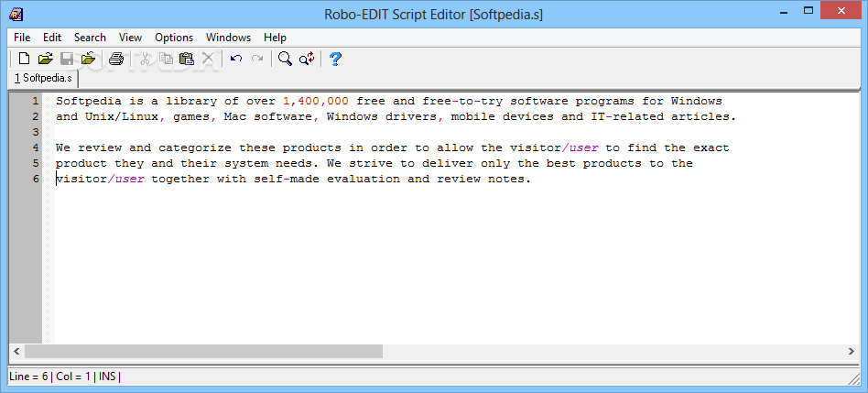Click the Col = 1 status bar entry
Image resolution: width=868 pixels, height=393 pixels.
tap(73, 377)
